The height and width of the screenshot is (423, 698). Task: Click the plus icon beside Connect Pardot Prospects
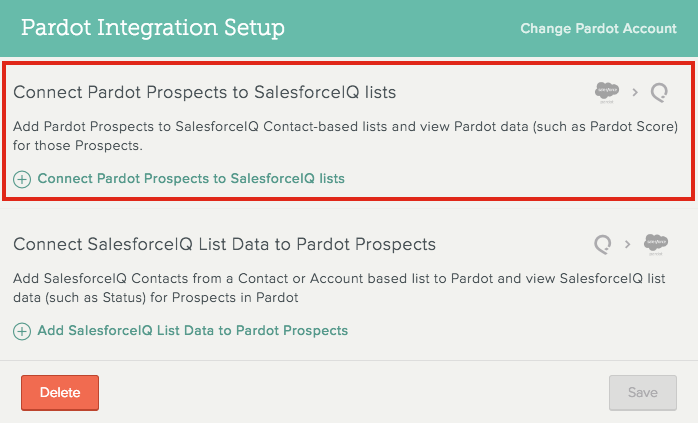coord(22,179)
